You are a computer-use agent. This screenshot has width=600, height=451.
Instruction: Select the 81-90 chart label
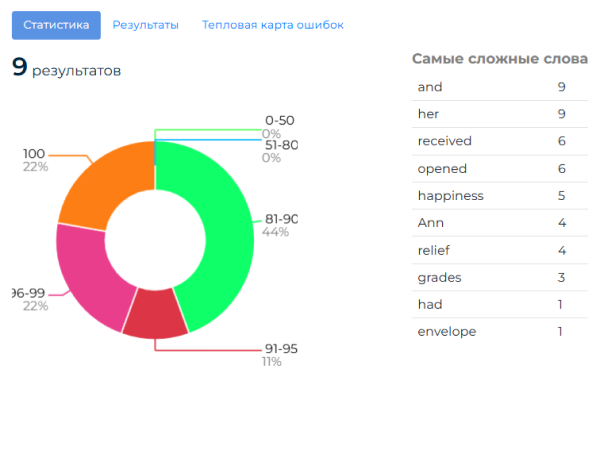pyautogui.click(x=281, y=219)
